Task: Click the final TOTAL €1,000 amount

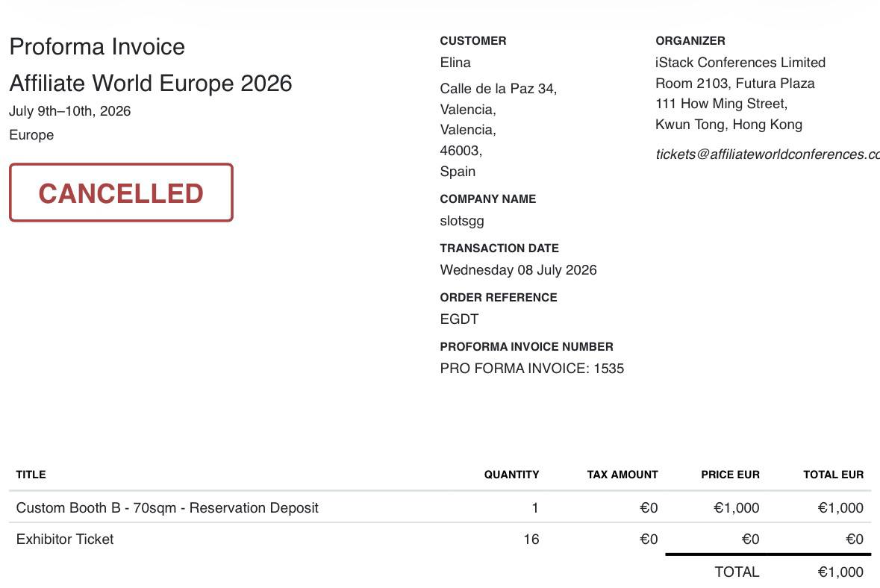Action: click(x=840, y=572)
